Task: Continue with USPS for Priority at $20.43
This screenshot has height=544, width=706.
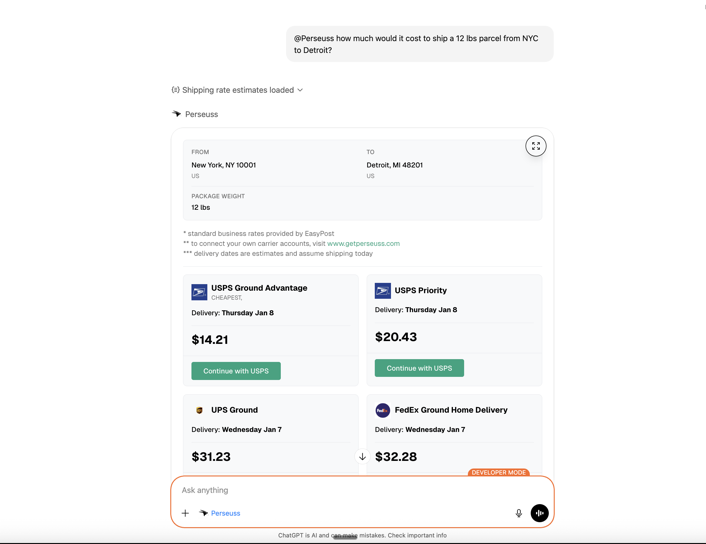Action: click(x=419, y=368)
